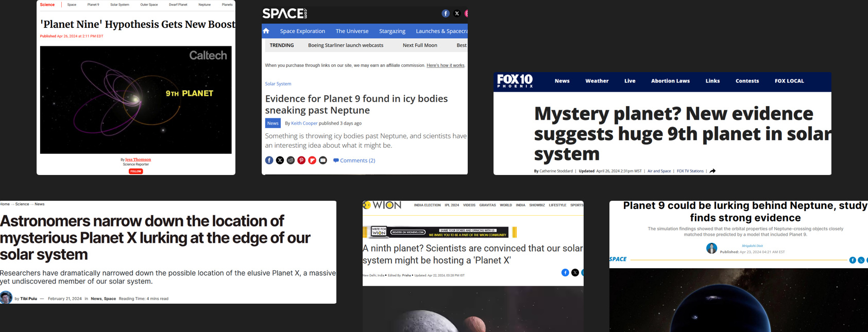868x332 pixels.
Task: Select the Outer Space topic tag
Action: (149, 5)
